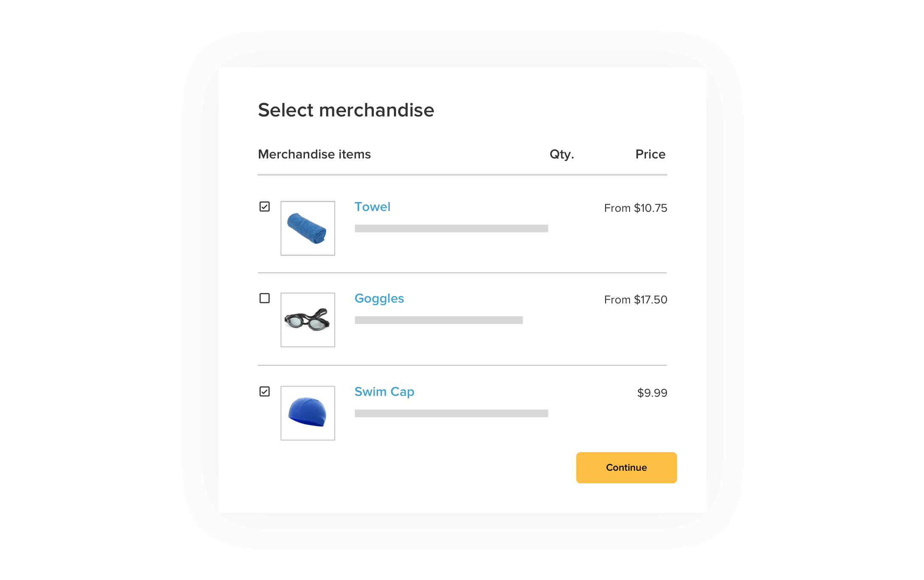This screenshot has height=580, width=924.
Task: Click the Towel price From $10.75
Action: 635,208
